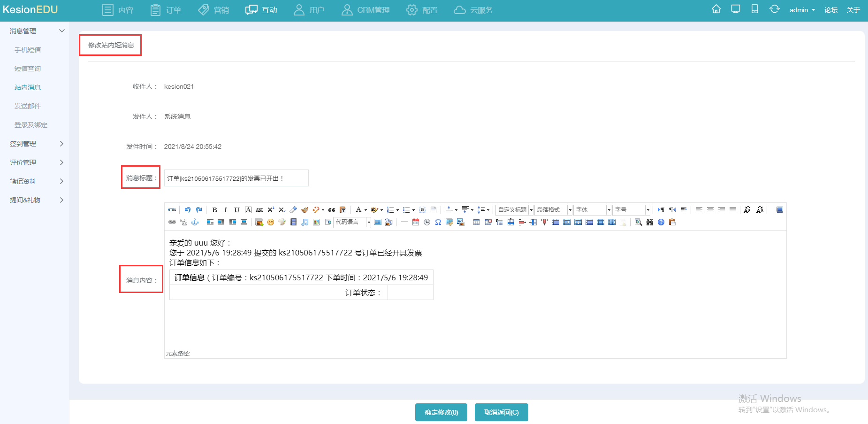Toggle subscript formatting
Screen dimensions: 868x424
(282, 210)
